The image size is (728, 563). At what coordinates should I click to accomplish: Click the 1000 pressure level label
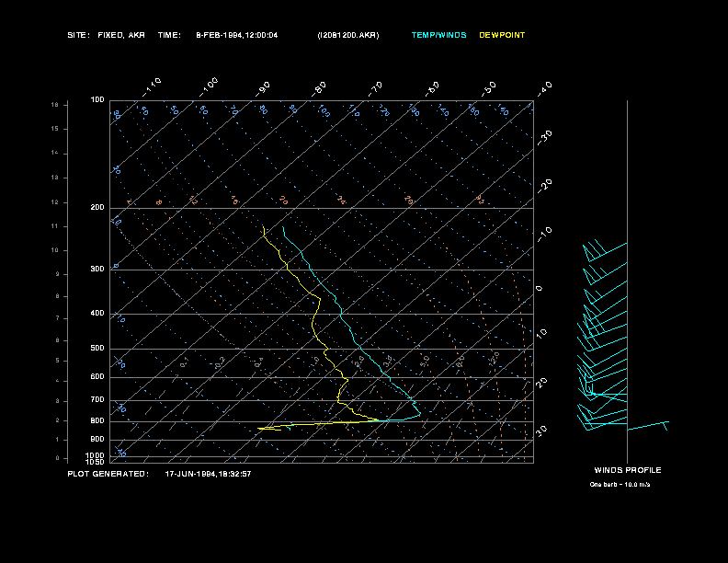coord(95,455)
